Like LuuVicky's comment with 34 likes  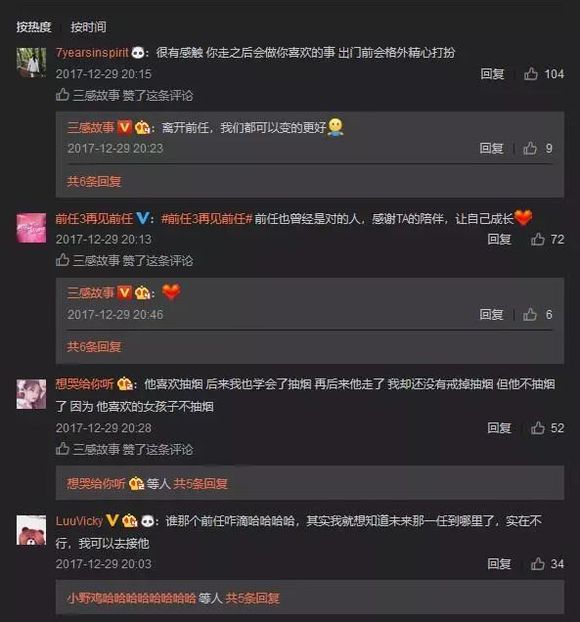[538, 564]
